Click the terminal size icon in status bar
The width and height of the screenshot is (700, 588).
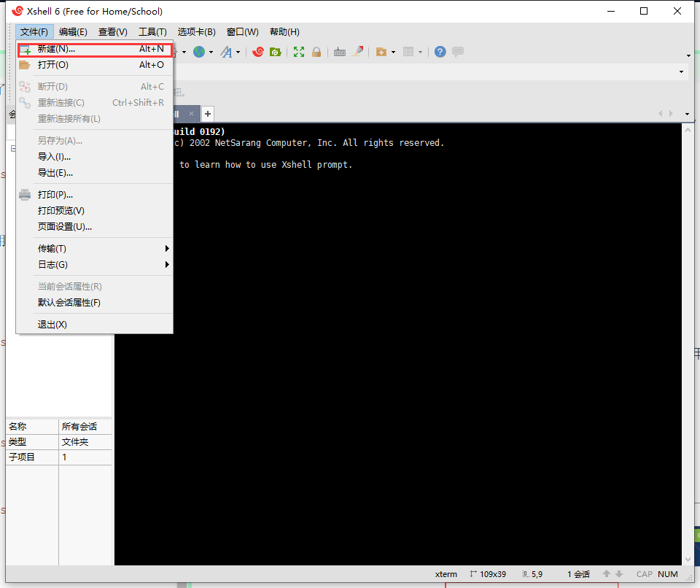[x=472, y=573]
